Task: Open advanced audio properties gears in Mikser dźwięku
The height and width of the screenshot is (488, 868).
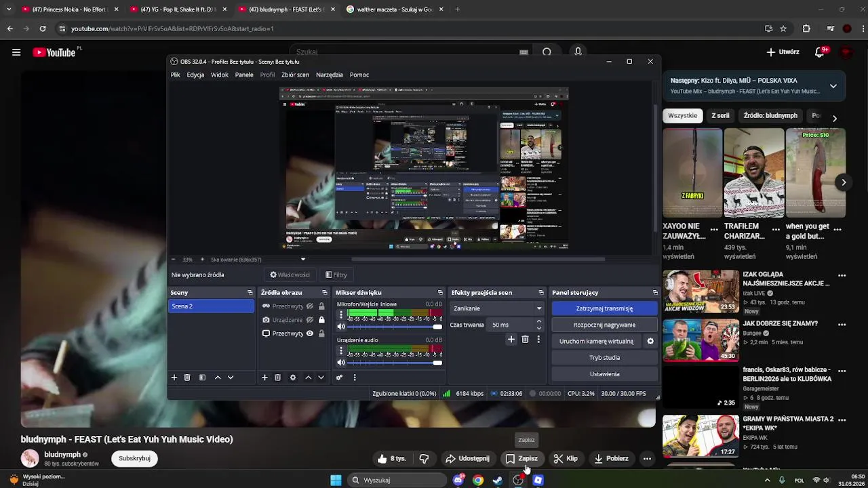Action: click(x=339, y=378)
